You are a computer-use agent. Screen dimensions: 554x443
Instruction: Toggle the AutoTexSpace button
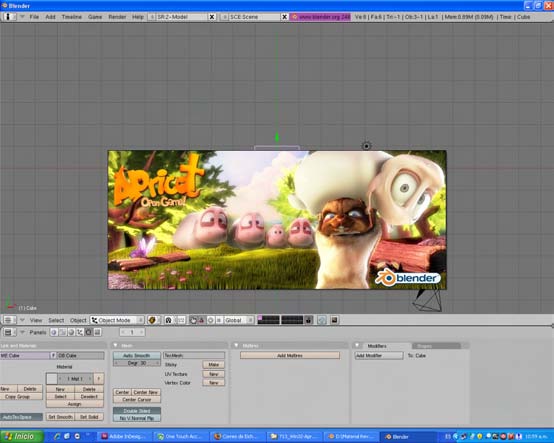click(21, 417)
